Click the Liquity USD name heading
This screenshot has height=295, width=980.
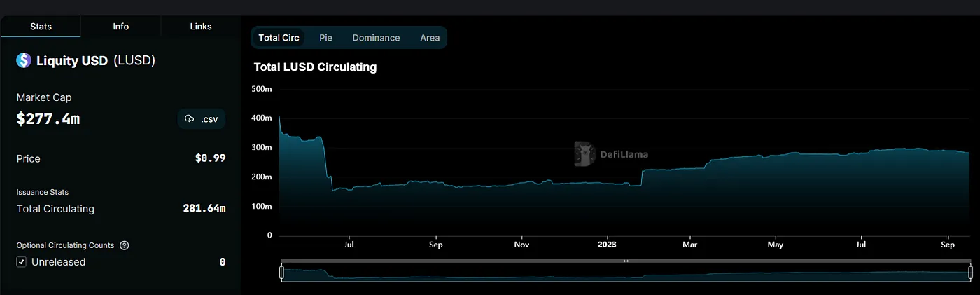pyautogui.click(x=72, y=61)
